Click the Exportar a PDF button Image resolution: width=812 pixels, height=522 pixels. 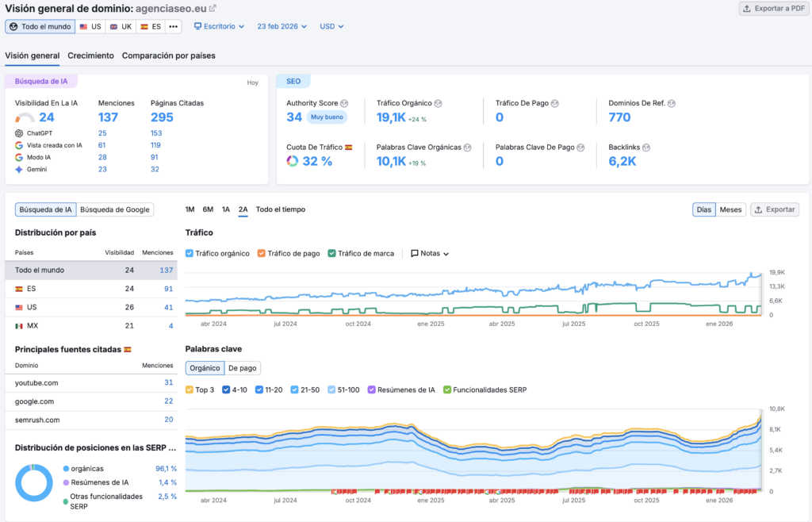[x=772, y=9]
